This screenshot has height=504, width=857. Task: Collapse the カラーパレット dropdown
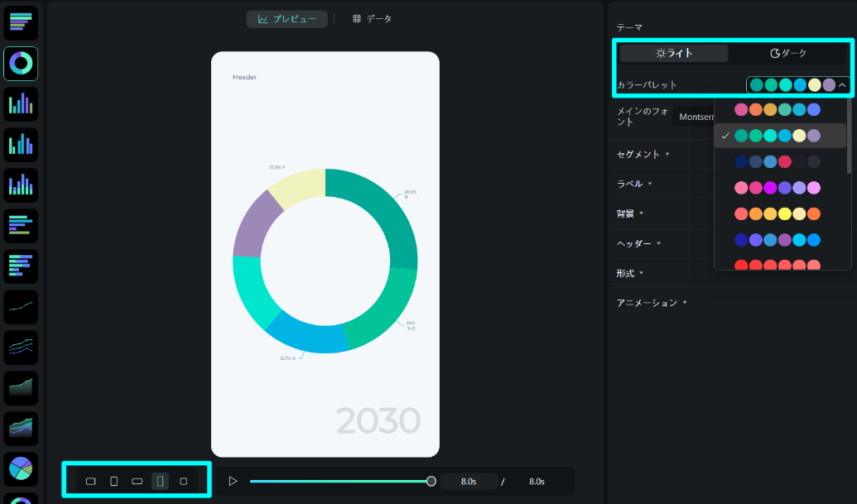[x=842, y=84]
